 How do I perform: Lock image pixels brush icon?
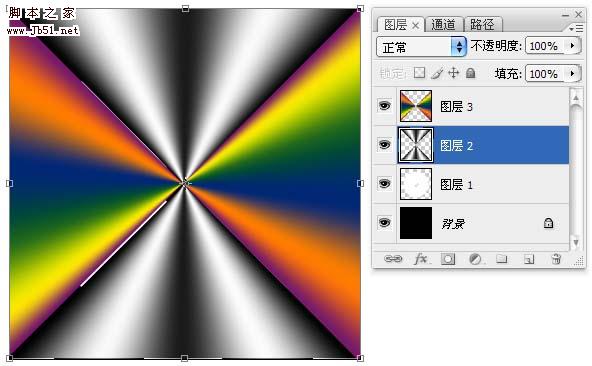tap(437, 73)
